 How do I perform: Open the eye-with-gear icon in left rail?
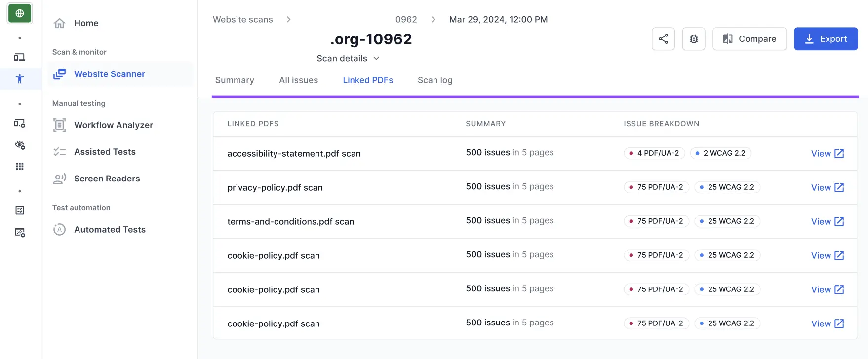point(20,145)
